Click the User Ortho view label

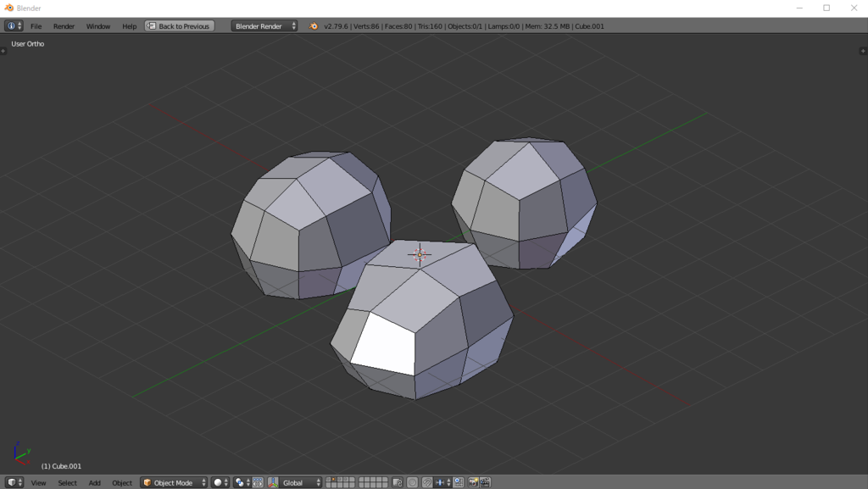click(28, 44)
